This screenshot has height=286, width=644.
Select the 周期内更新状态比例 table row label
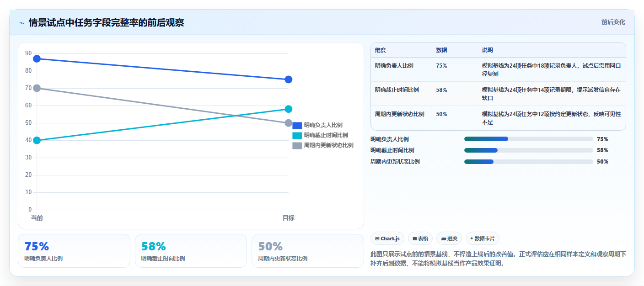tap(400, 114)
